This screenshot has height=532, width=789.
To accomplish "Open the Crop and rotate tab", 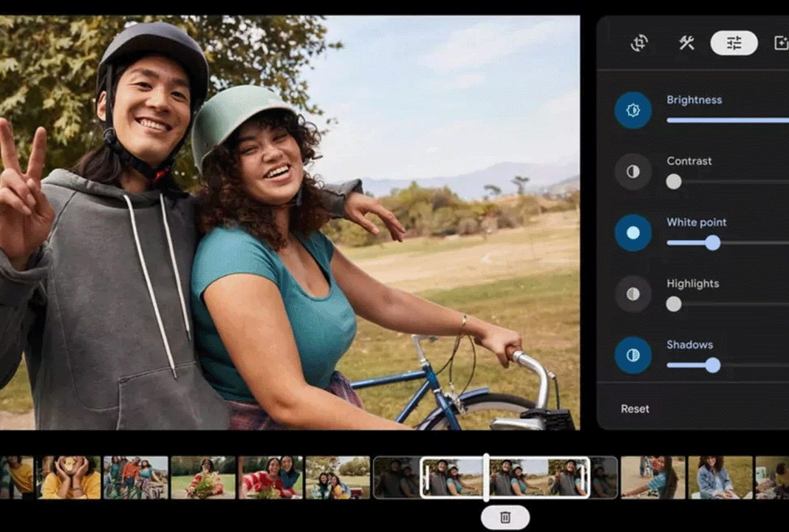I will click(x=639, y=44).
